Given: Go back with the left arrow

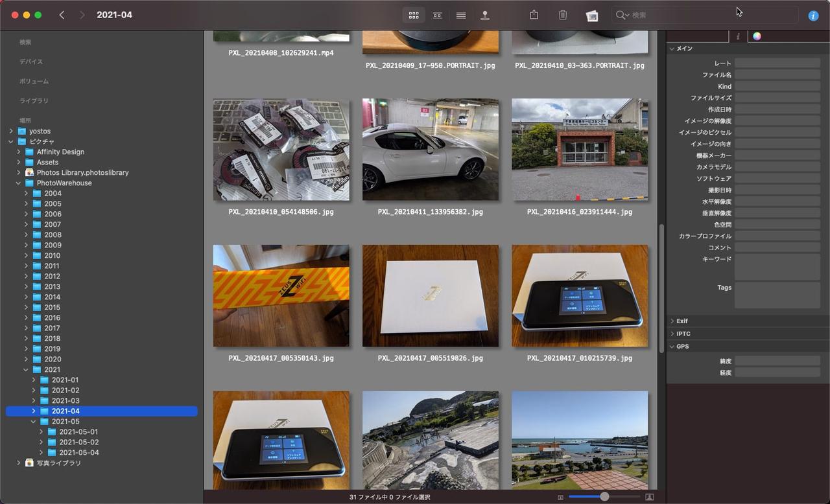Looking at the screenshot, I should coord(62,15).
